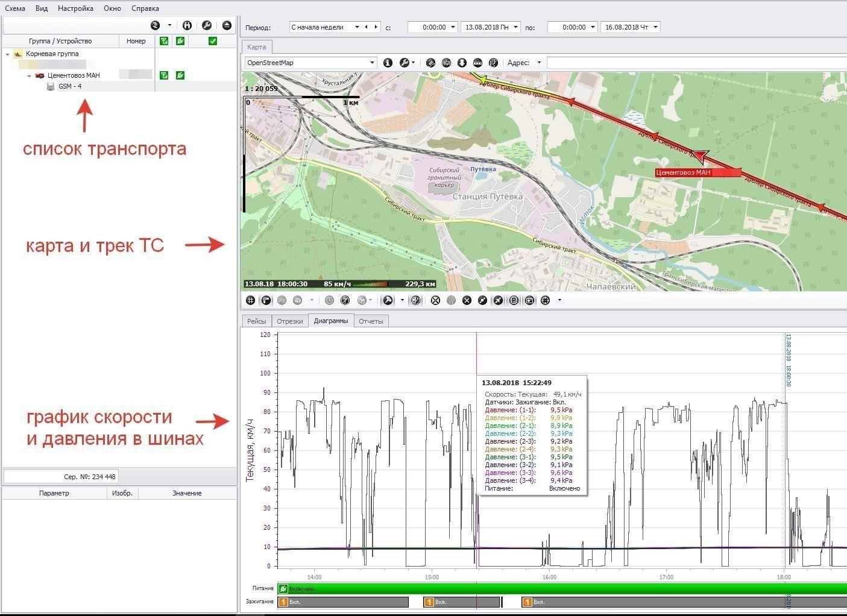Click the Номер column header
The image size is (847, 616).
(136, 41)
